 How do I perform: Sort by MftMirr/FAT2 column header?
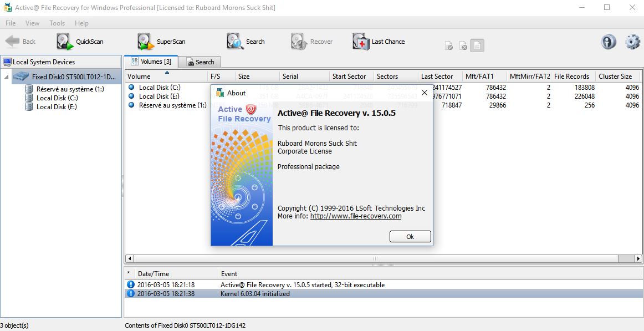pos(529,76)
